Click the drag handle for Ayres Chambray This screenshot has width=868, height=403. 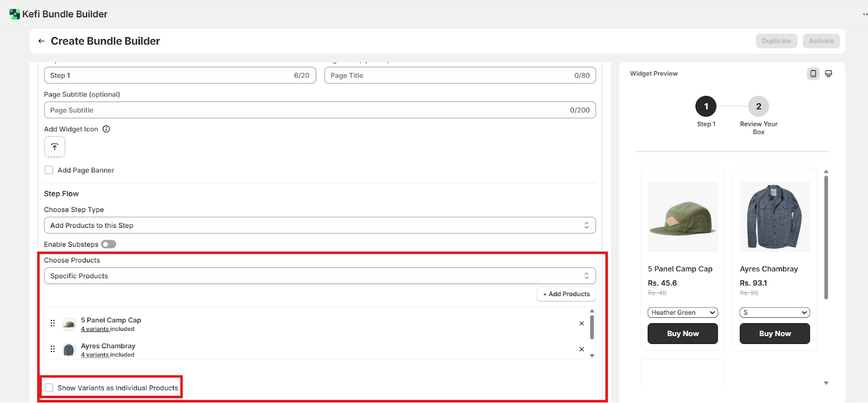pyautogui.click(x=53, y=349)
